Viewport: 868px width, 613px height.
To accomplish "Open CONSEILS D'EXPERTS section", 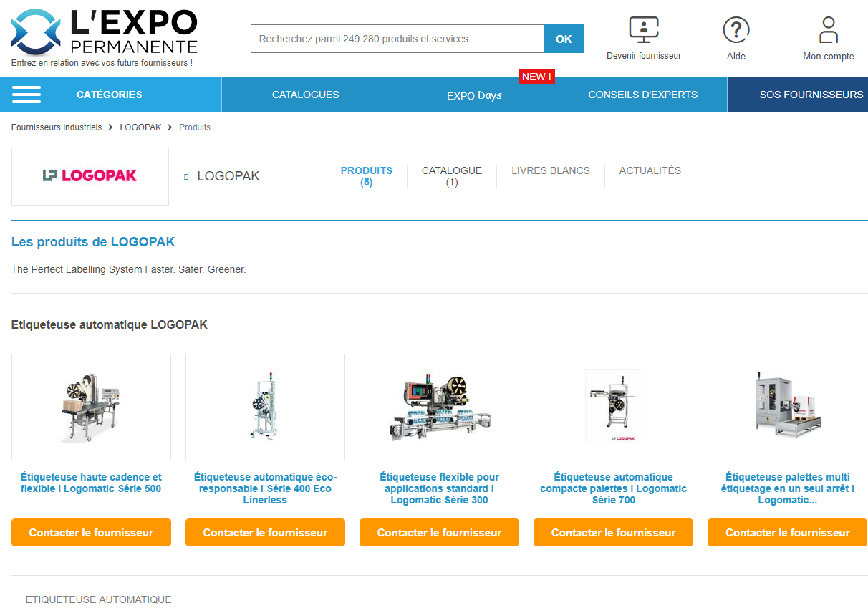I will tap(643, 95).
